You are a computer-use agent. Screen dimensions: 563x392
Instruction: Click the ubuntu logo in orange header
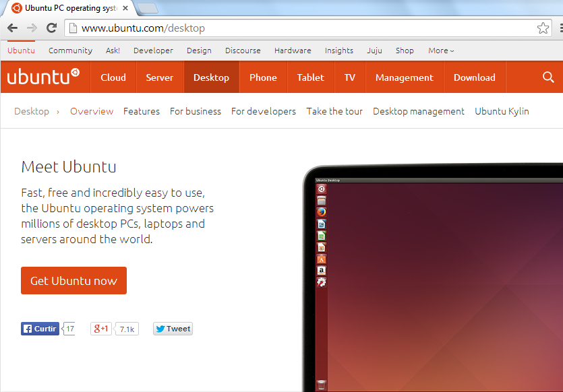tap(43, 76)
